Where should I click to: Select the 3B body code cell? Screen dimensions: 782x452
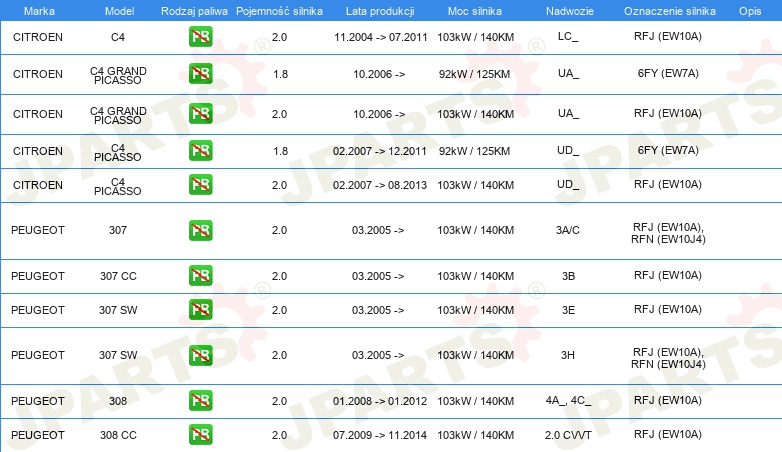[568, 276]
